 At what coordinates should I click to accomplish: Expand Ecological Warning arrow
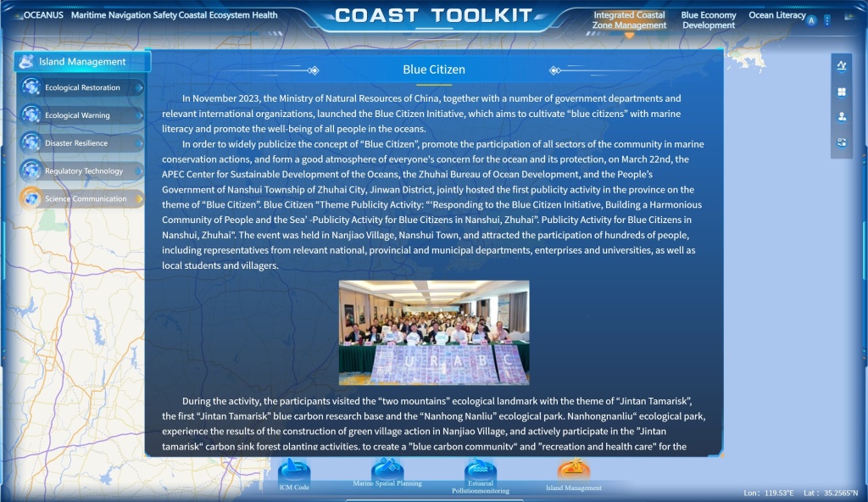point(139,115)
